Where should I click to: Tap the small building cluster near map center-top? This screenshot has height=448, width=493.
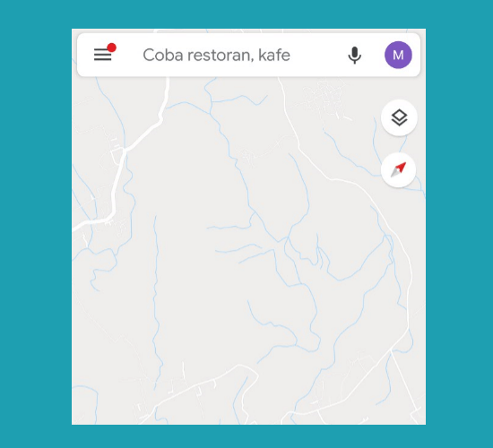pos(246,156)
